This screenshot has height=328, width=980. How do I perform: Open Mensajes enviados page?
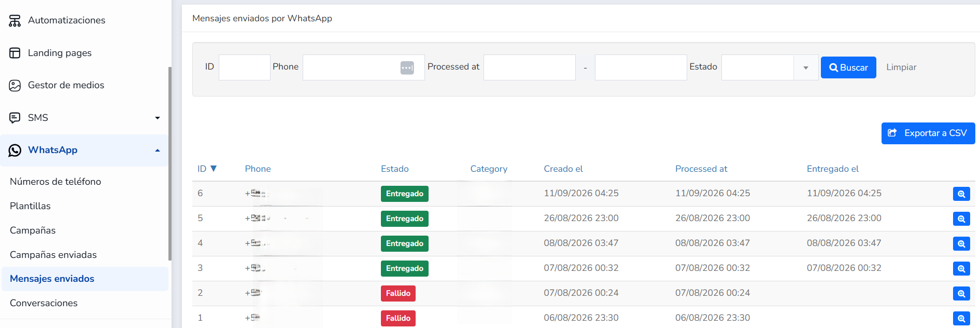85,279
